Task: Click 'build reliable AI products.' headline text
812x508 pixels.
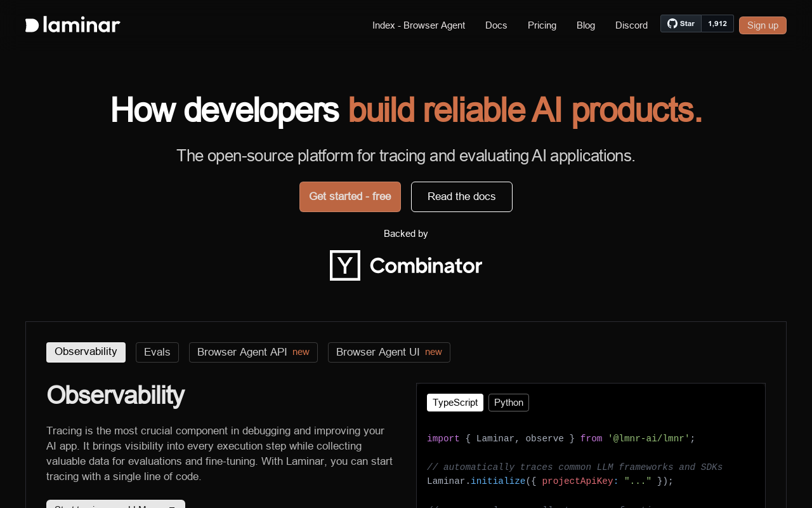Action: [x=525, y=110]
